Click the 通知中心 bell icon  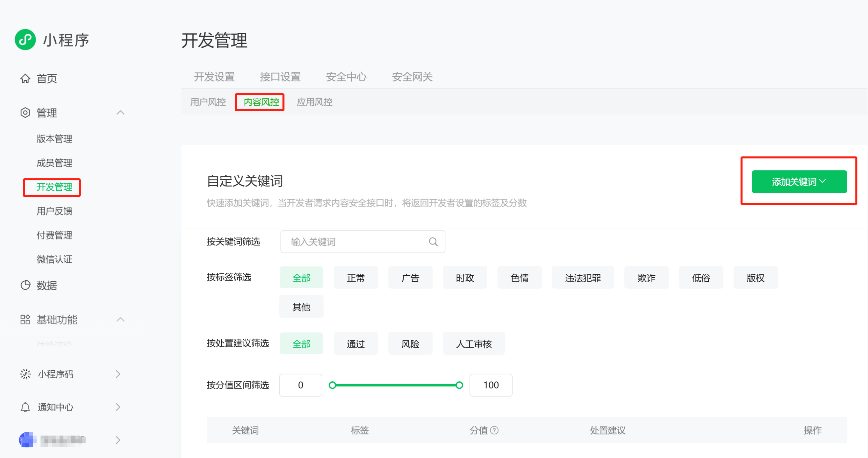click(x=25, y=407)
